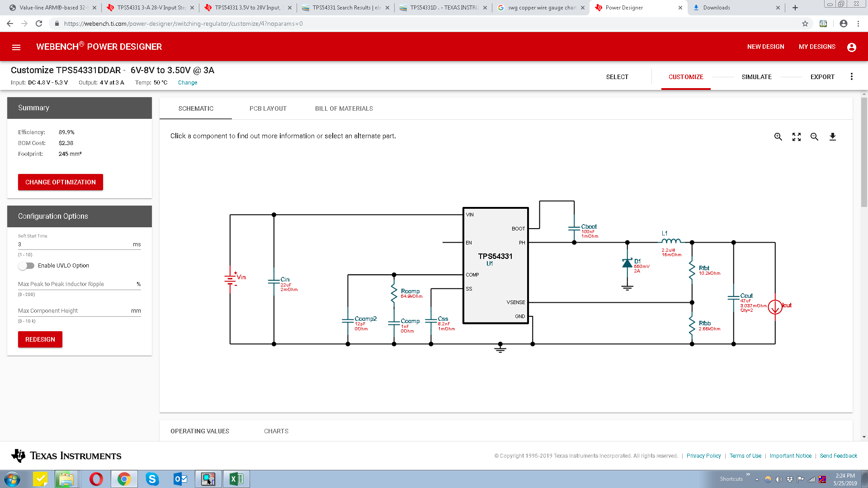Bookmark this page with the star
Image resolution: width=868 pixels, height=488 pixels.
point(805,23)
